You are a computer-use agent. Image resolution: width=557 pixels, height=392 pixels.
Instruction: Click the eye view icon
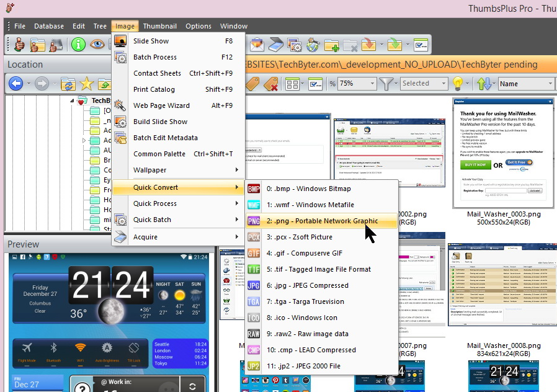tap(97, 45)
